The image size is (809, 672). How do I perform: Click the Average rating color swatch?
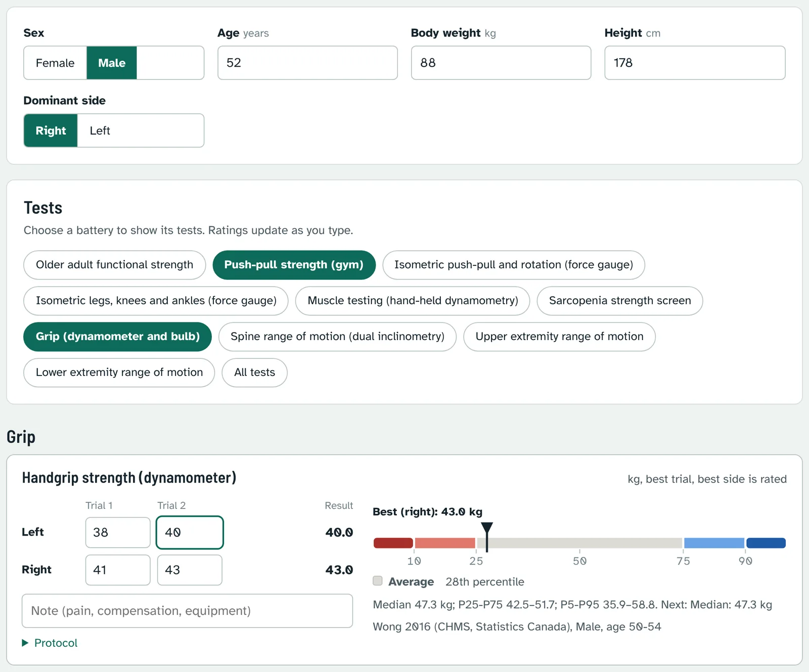tap(378, 581)
